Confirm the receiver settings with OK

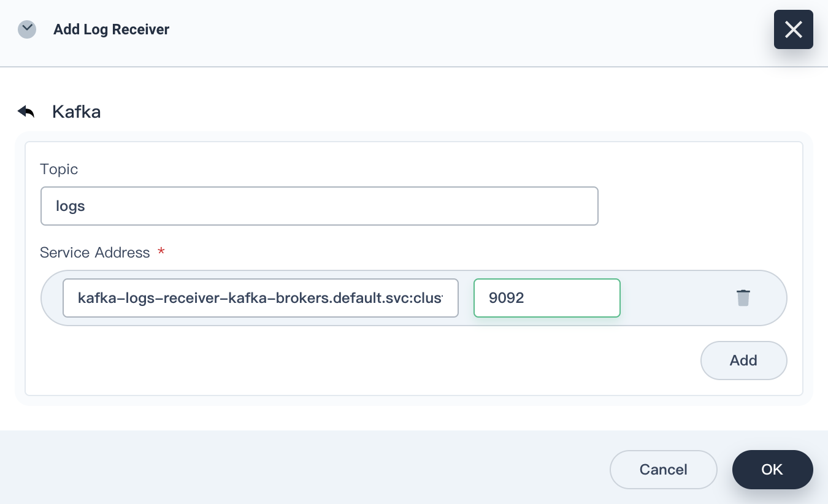(x=772, y=469)
